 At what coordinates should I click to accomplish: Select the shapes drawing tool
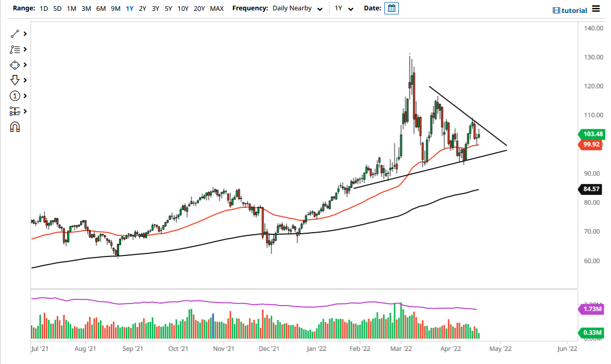(16, 65)
